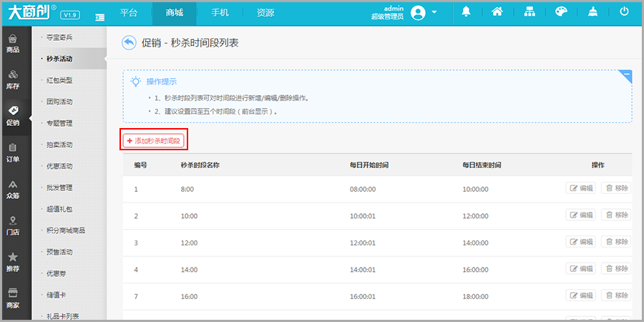Viewport: 644px width, 322px height.
Task: Click the 编号 column header
Action: [140, 165]
